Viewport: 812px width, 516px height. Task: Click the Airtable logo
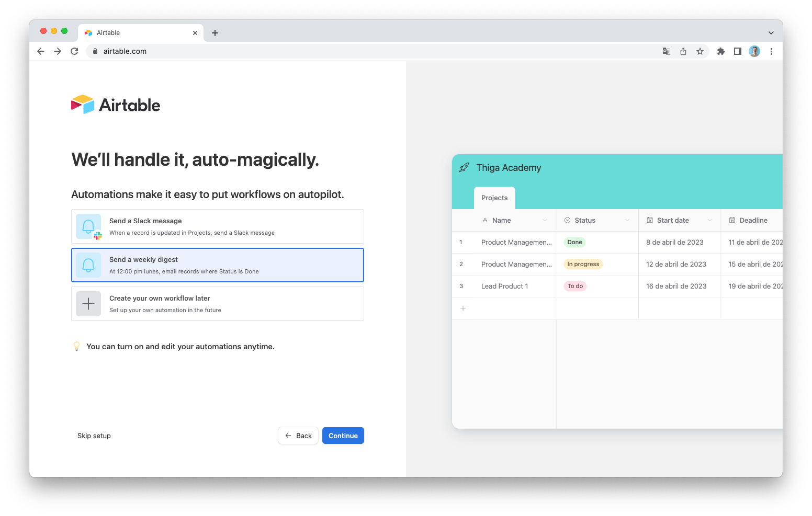pyautogui.click(x=116, y=104)
